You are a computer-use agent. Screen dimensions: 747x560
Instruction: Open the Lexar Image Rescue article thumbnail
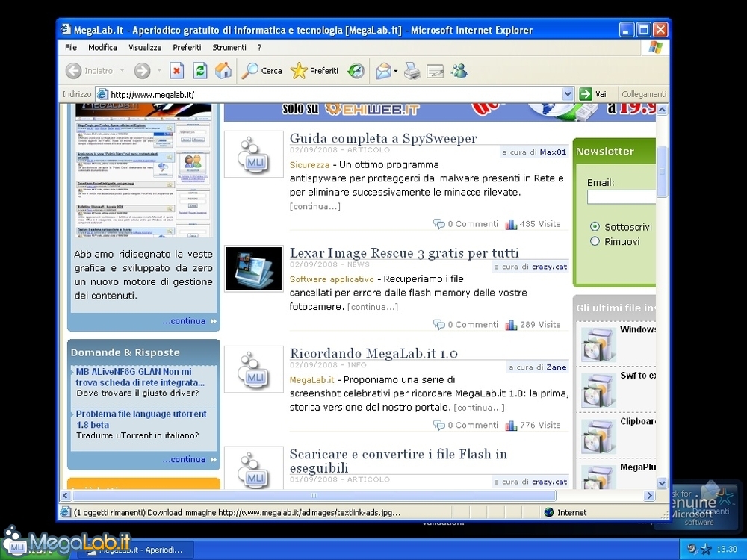click(254, 269)
